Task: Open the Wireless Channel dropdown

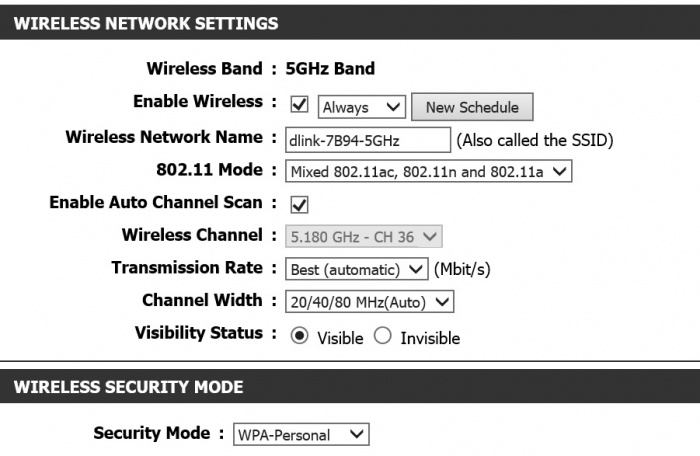Action: (x=364, y=236)
